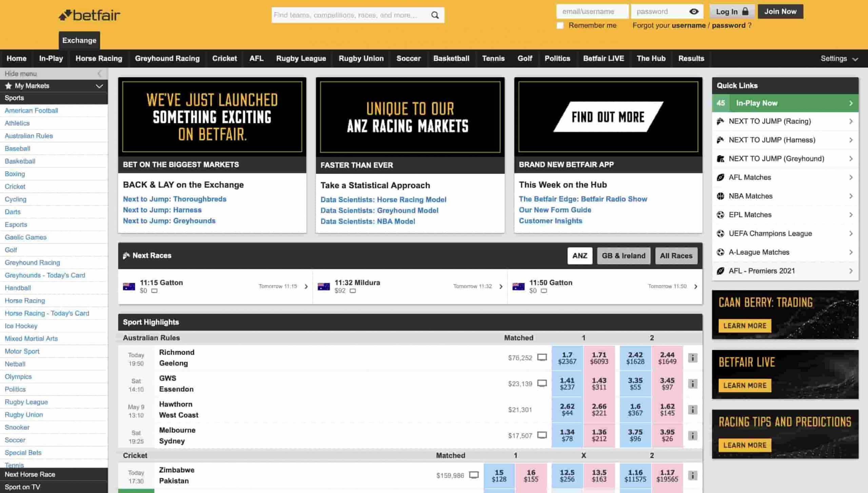868x493 pixels.
Task: Select the GB & Ireland races filter
Action: 624,256
